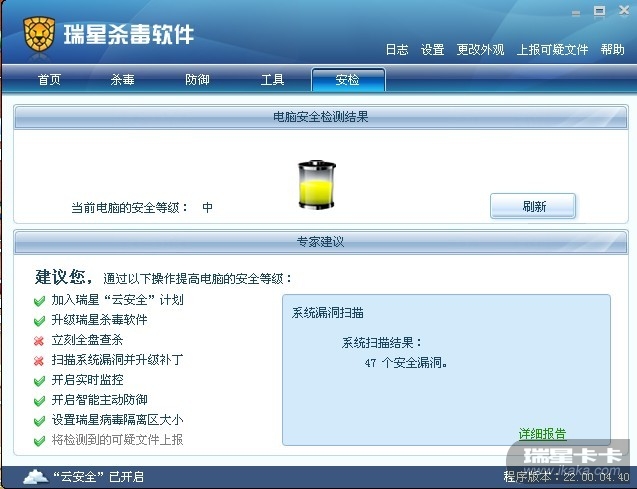This screenshot has height=489, width=637.
Task: Click the 中 security level value
Action: [x=207, y=208]
